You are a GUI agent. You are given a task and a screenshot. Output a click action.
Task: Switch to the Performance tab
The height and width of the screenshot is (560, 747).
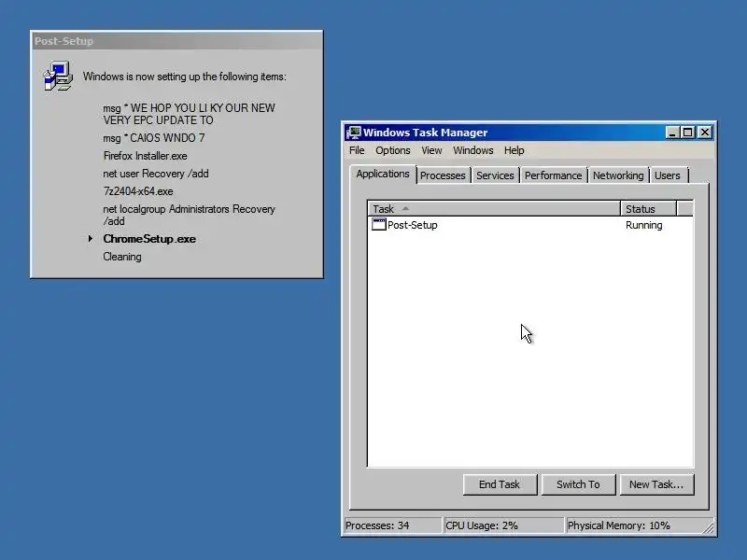(553, 175)
